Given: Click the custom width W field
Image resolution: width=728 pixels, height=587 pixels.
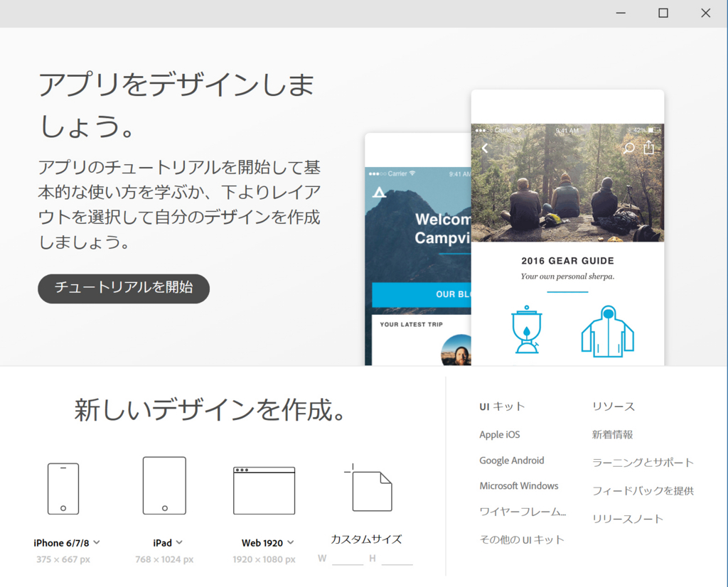Looking at the screenshot, I should [x=348, y=559].
